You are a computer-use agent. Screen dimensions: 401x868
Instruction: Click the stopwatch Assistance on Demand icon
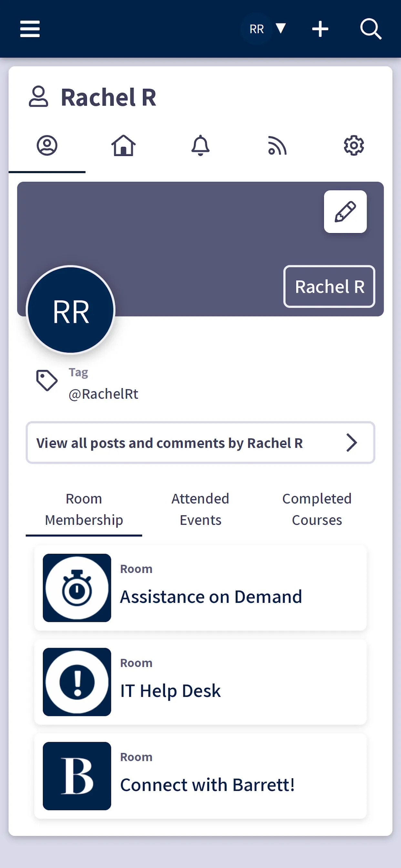click(x=77, y=588)
